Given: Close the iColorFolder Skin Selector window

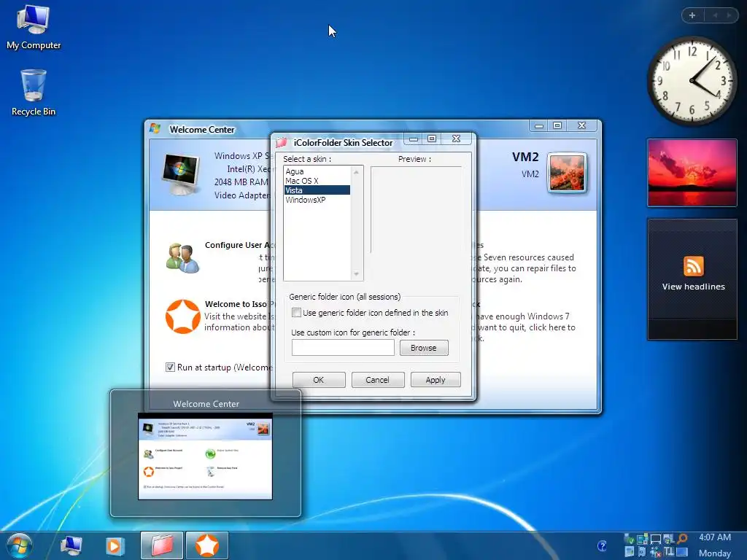Looking at the screenshot, I should tap(457, 139).
